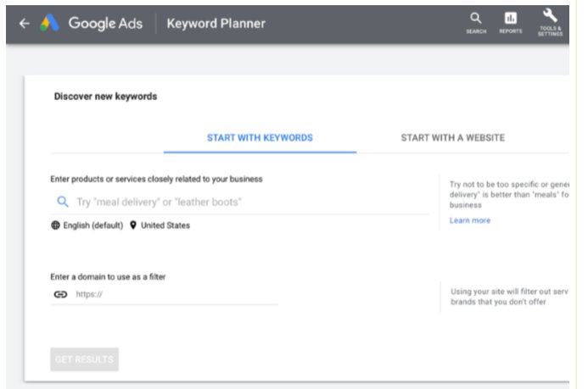Click the Keyword Planner heading
Image resolution: width=588 pixels, height=389 pixels.
[216, 24]
